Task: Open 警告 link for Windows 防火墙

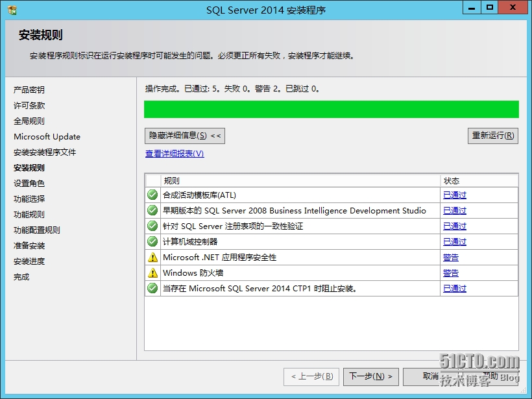Action: click(x=451, y=273)
